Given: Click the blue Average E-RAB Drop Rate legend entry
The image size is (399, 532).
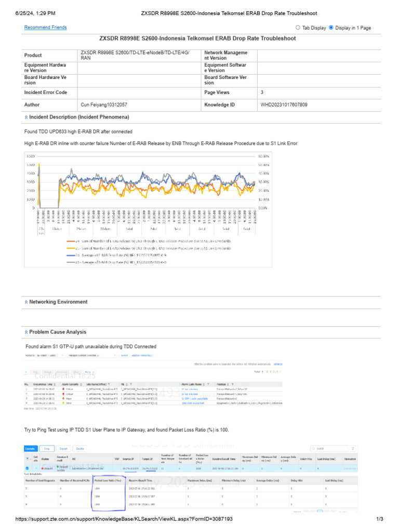Looking at the screenshot, I should point(116,255).
